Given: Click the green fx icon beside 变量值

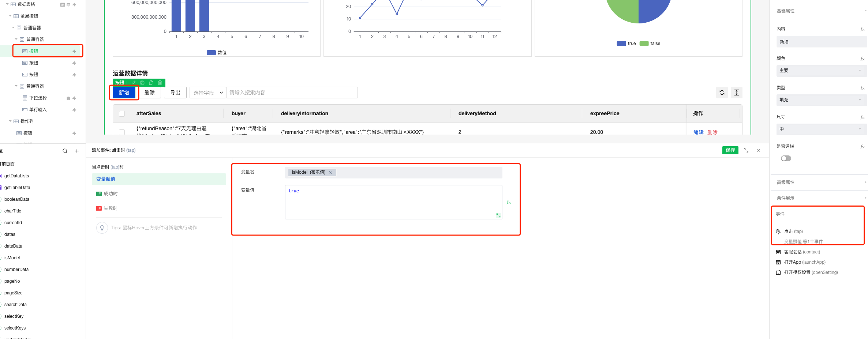Looking at the screenshot, I should point(509,202).
